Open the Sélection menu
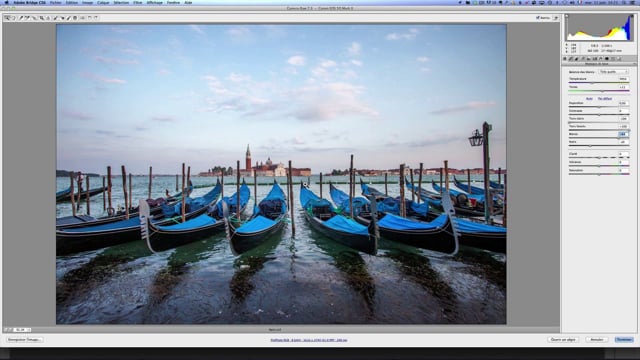The width and height of the screenshot is (640, 360). coord(121,2)
